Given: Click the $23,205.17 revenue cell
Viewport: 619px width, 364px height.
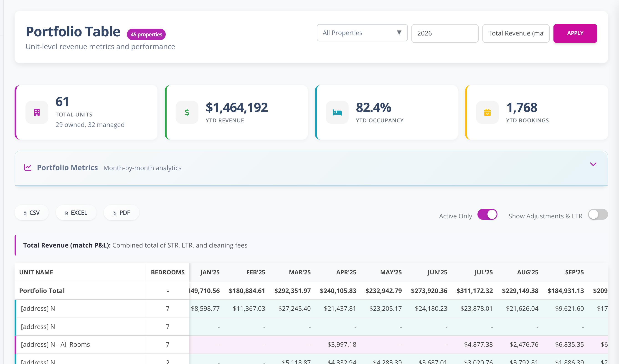Looking at the screenshot, I should pyautogui.click(x=386, y=308).
